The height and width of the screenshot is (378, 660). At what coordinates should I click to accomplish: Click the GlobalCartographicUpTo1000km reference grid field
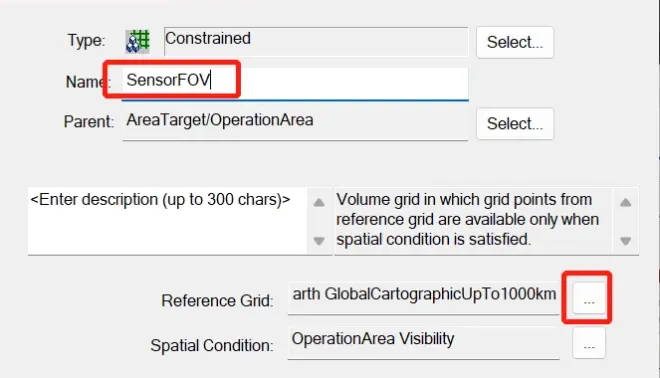(423, 298)
